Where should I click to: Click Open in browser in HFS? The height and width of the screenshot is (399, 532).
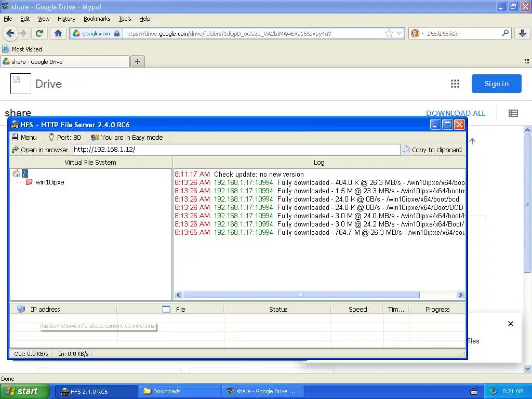point(40,150)
